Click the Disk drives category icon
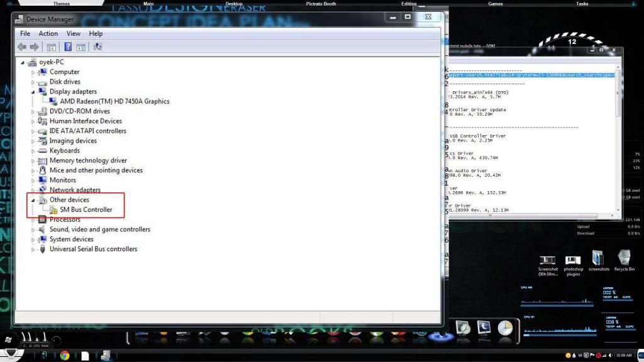This screenshot has height=362, width=644. click(x=42, y=82)
